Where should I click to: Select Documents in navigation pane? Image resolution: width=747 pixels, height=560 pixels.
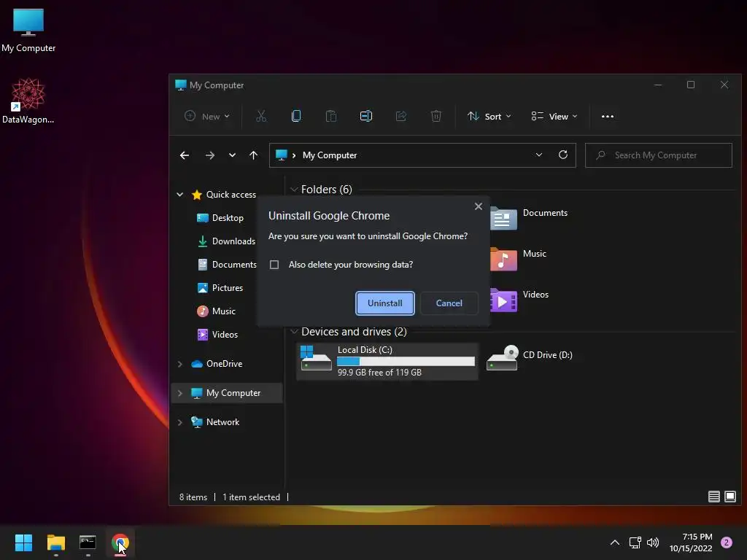[x=228, y=264]
